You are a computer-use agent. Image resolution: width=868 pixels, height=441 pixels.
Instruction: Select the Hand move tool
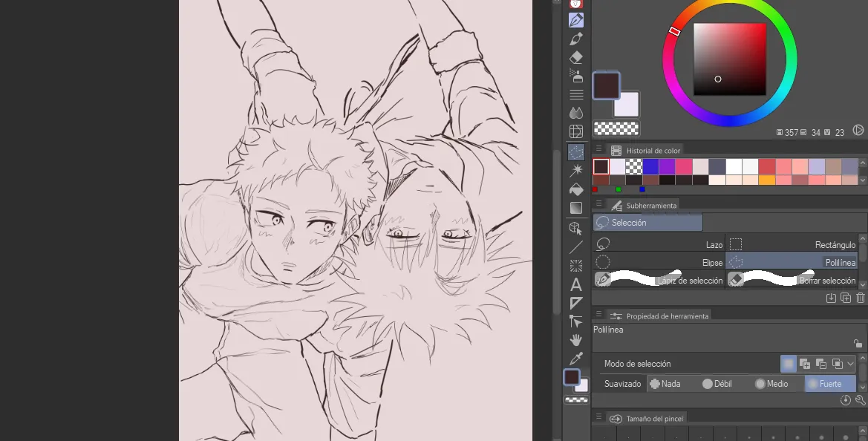(575, 340)
